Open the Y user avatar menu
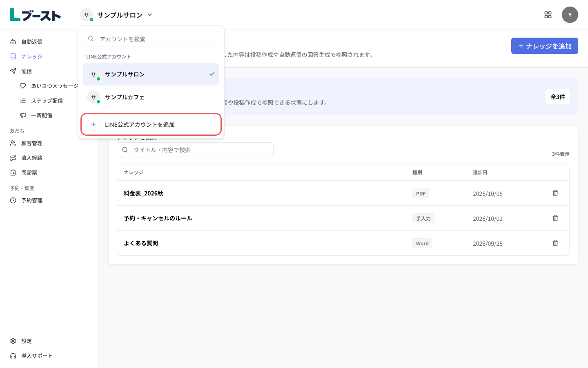The image size is (588, 368). [570, 15]
